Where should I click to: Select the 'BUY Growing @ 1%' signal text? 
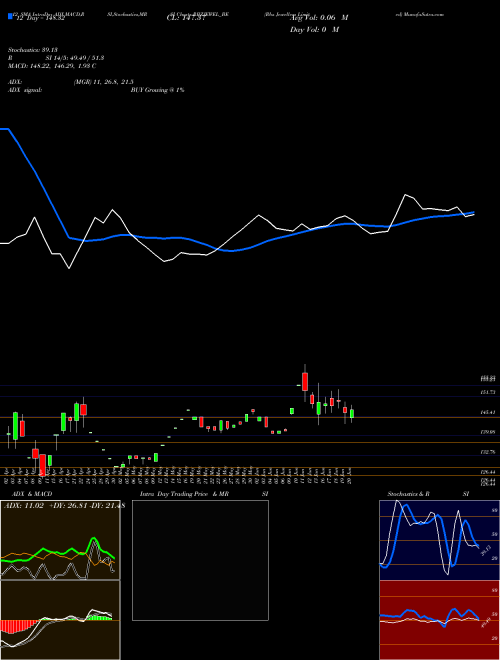coord(157,90)
